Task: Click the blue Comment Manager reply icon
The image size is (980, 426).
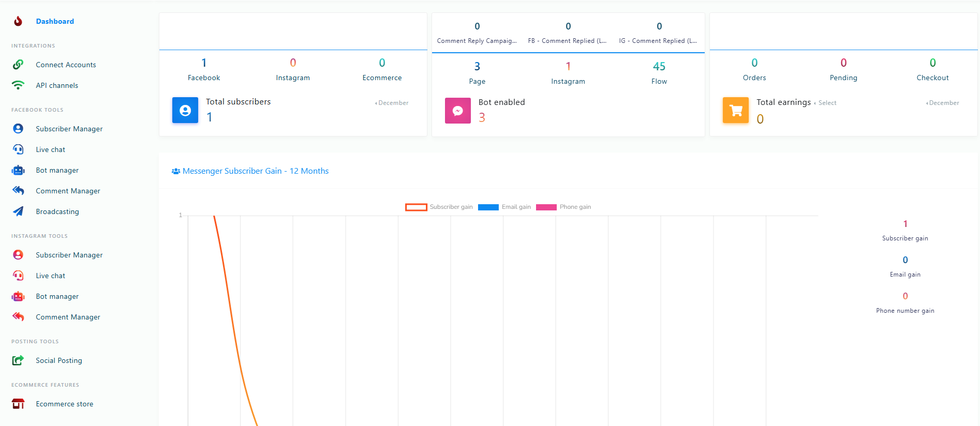Action: pyautogui.click(x=18, y=191)
